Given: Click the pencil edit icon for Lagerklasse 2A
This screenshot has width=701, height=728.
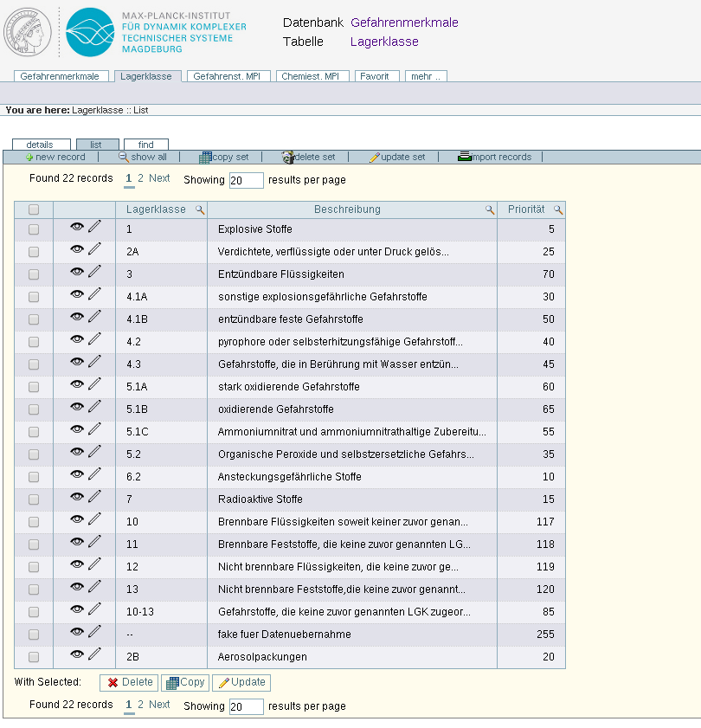Looking at the screenshot, I should coord(94,251).
